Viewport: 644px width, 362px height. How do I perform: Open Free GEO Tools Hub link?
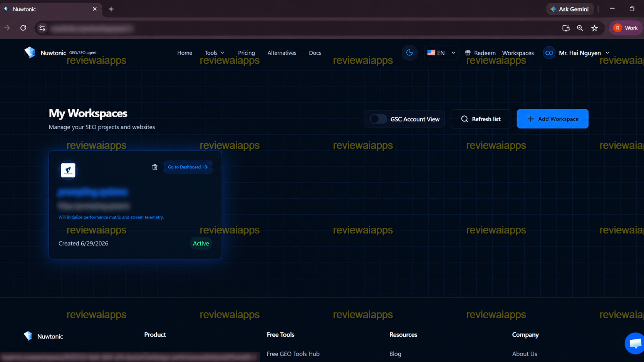[293, 354]
